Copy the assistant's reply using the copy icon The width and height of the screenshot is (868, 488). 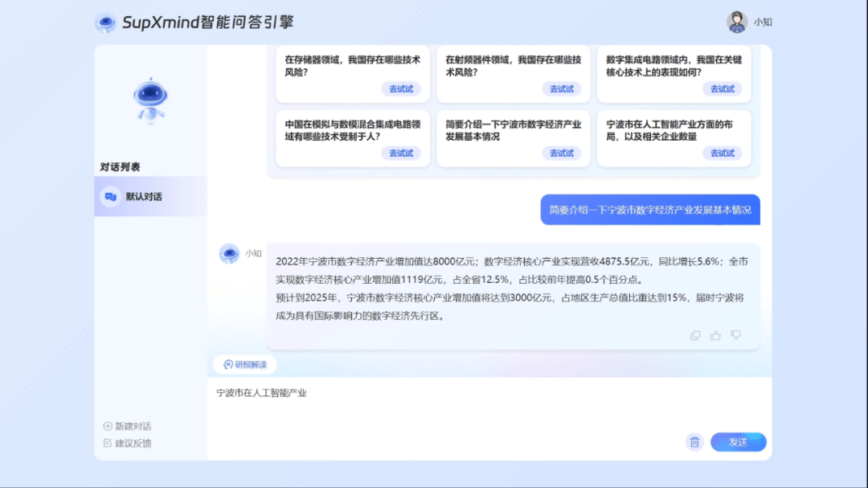pos(695,335)
